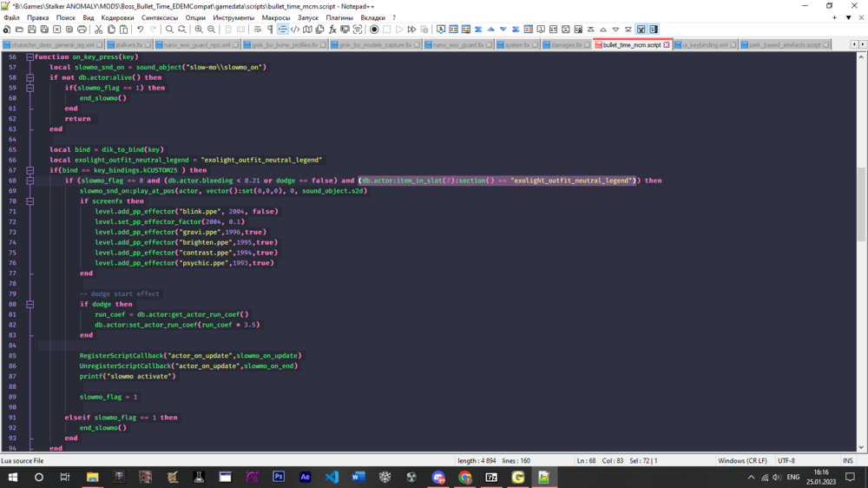The image size is (868, 488).
Task: Switch to the ui_keybinding.xml tab
Action: pyautogui.click(x=705, y=45)
